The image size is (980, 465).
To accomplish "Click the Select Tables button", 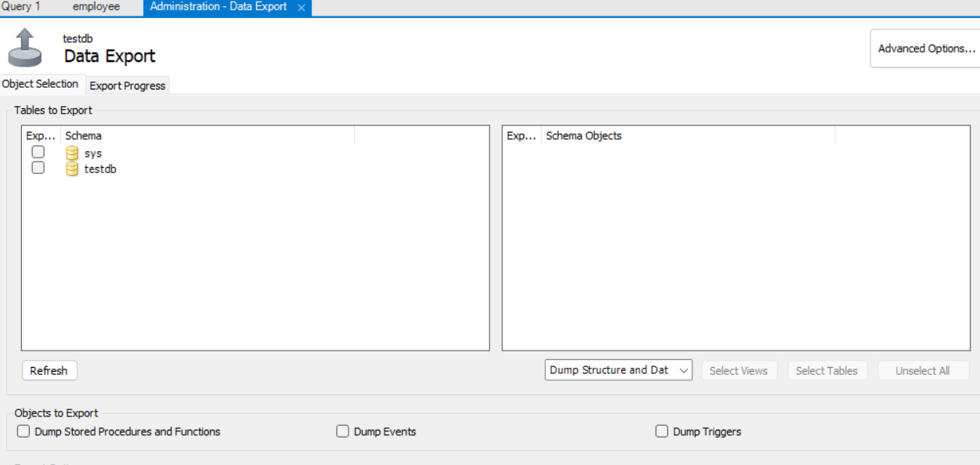I will (826, 371).
